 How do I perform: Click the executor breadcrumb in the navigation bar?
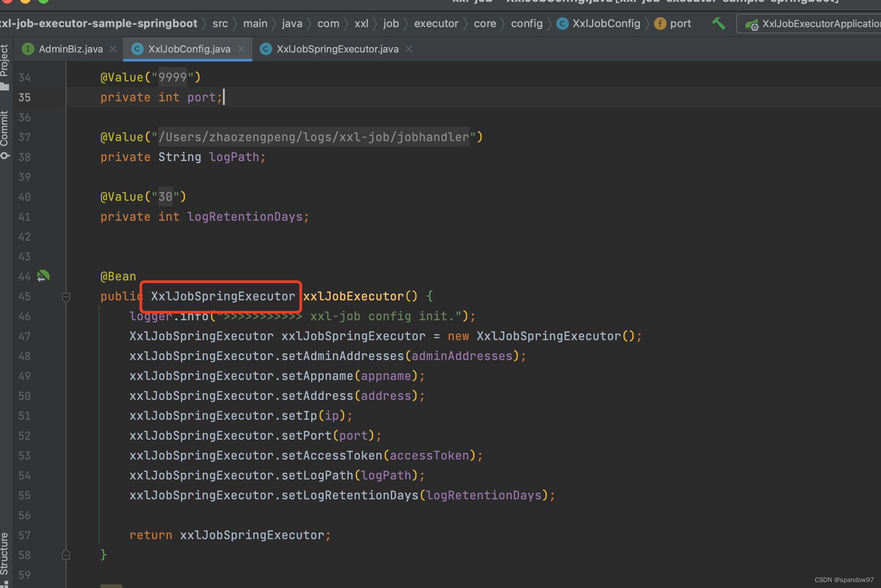pyautogui.click(x=436, y=24)
